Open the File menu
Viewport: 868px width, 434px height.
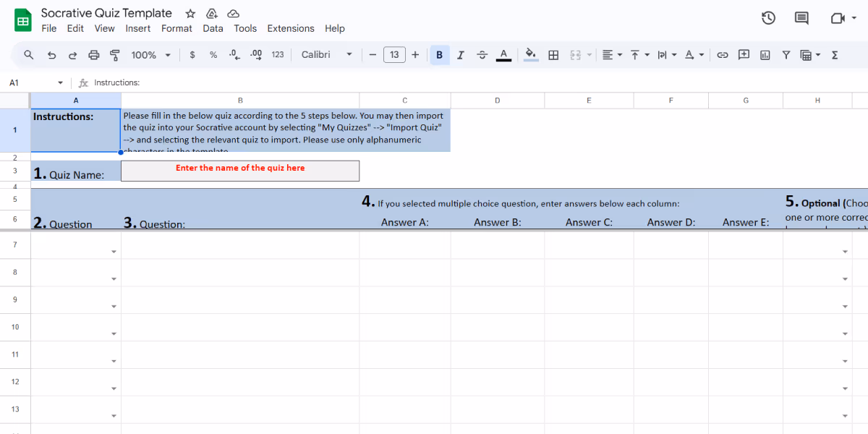[49, 28]
